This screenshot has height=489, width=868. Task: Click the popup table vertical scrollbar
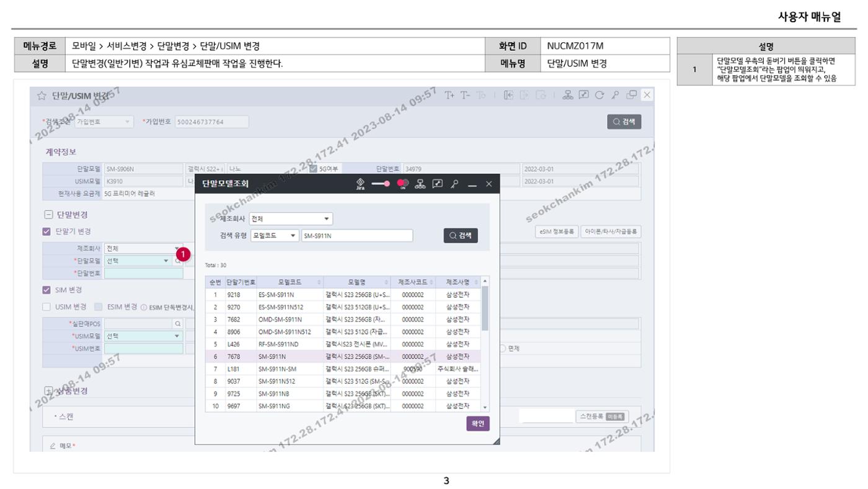(485, 308)
